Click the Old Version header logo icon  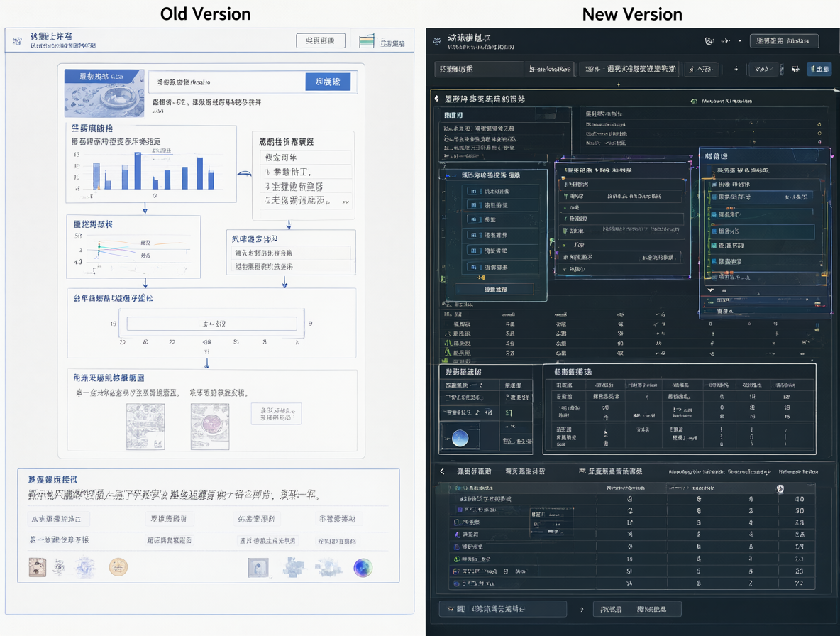tap(17, 40)
